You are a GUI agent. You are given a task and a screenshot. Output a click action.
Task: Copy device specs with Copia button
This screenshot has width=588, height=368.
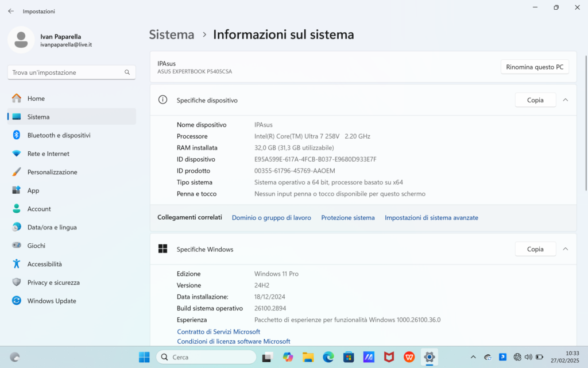535,100
